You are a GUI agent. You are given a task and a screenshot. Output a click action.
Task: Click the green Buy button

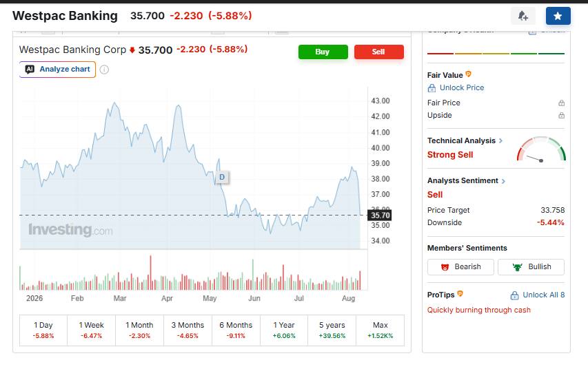click(323, 52)
